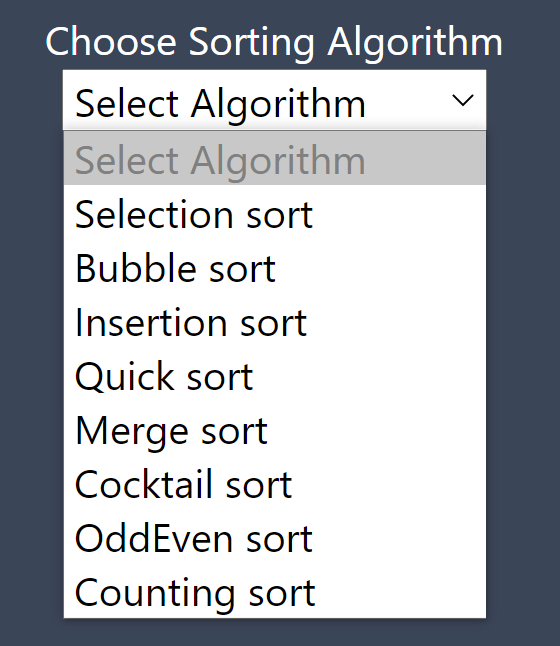Click the combo box's current value text

point(220,105)
